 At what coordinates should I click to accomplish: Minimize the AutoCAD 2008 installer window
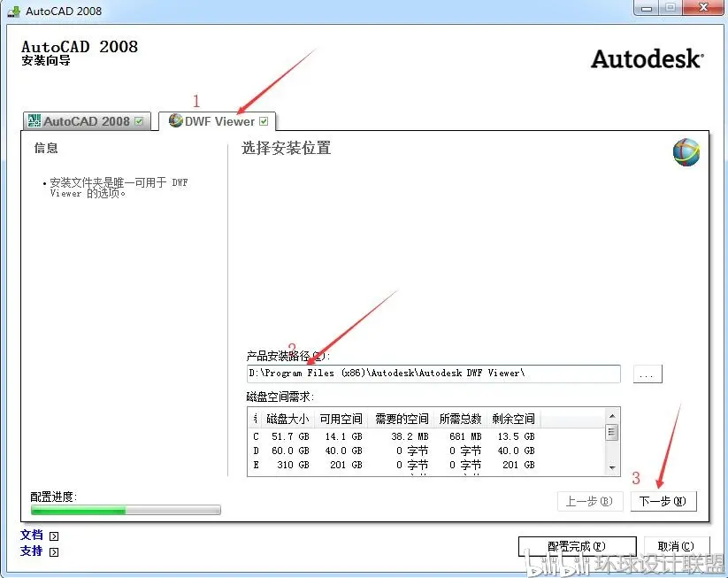[647, 8]
